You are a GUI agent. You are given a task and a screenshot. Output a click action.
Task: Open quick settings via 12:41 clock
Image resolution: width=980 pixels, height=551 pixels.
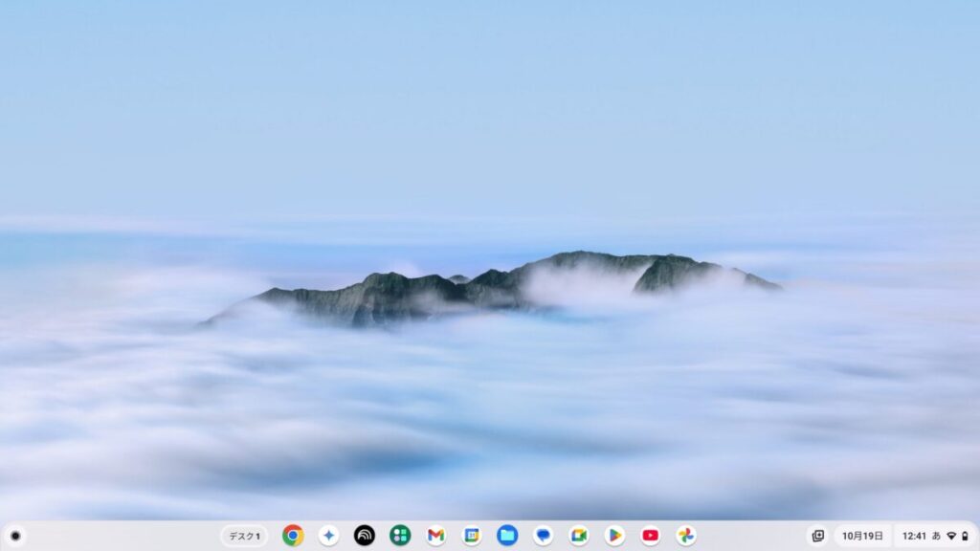(914, 536)
